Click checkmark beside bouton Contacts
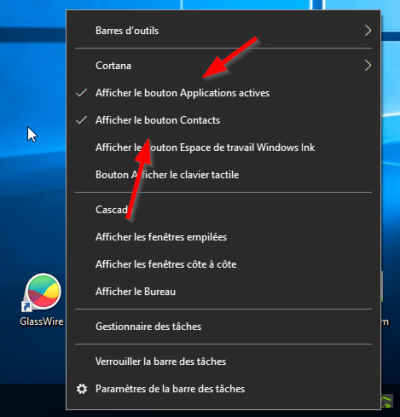400x417 pixels. [x=82, y=120]
